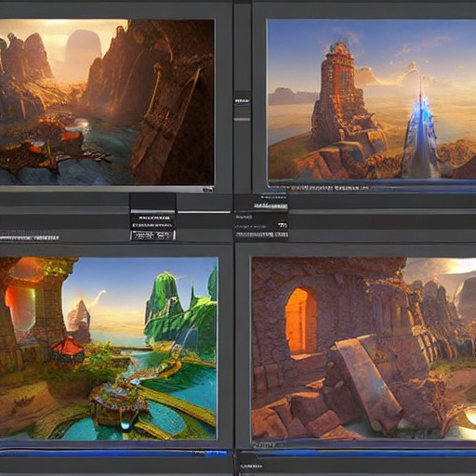Select the green island lagoon viewport
Viewport: 476px width, 476px height.
coord(108,349)
